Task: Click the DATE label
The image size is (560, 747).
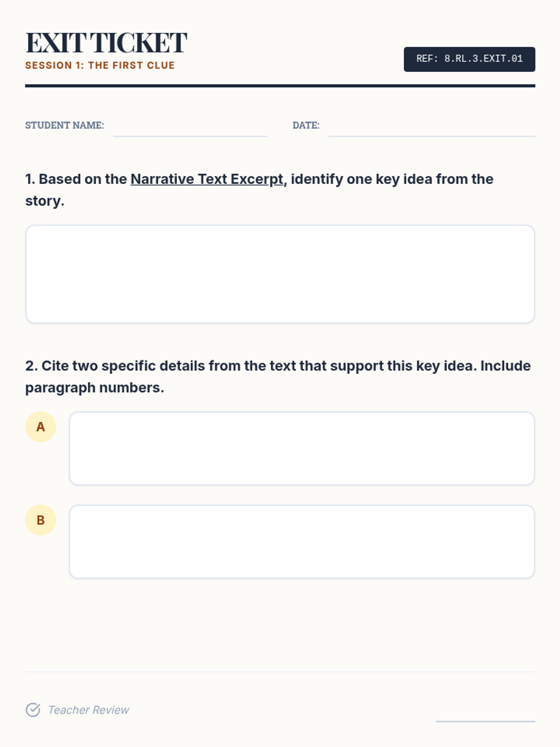Action: click(306, 125)
